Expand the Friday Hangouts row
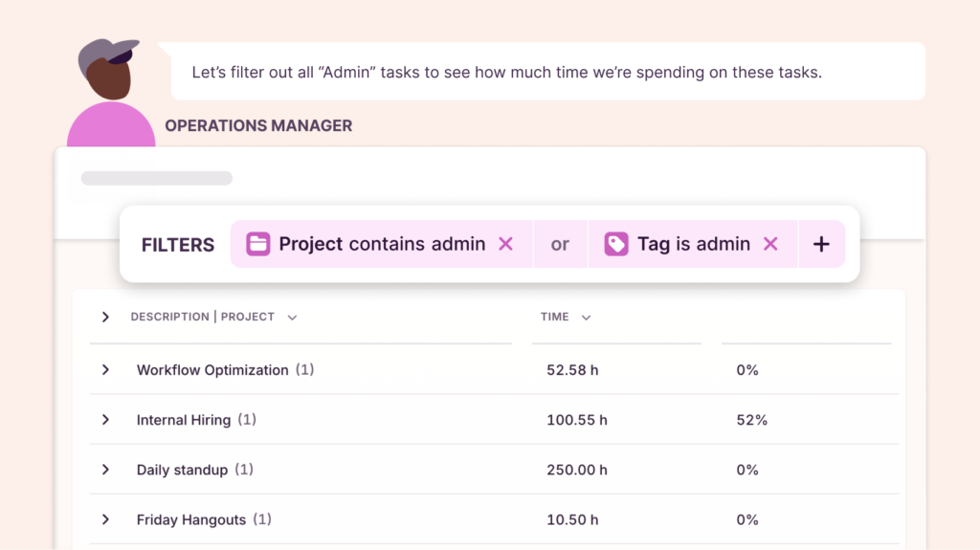980x550 pixels. click(x=105, y=519)
